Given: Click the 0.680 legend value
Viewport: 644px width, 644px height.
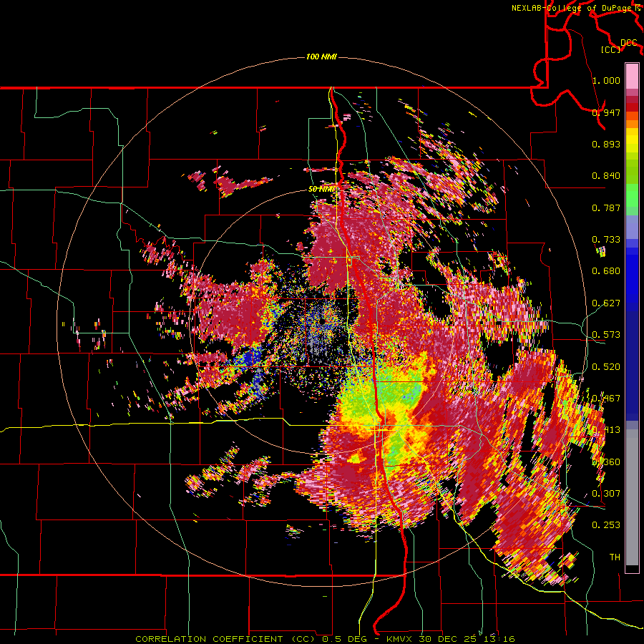Looking at the screenshot, I should 606,270.
